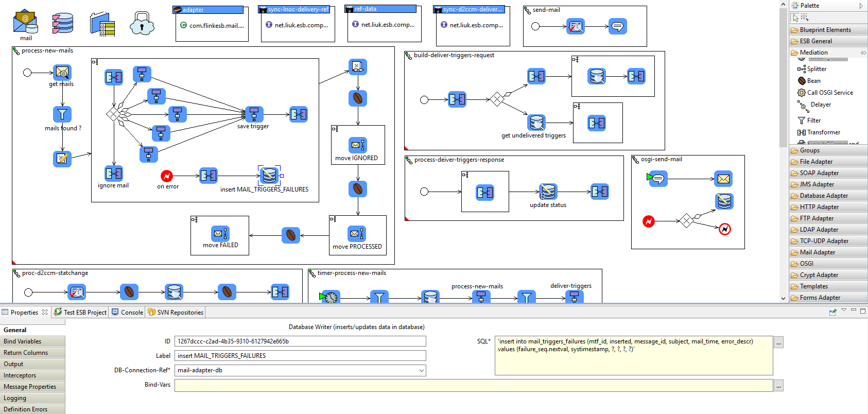Click the Label input field

pos(300,356)
